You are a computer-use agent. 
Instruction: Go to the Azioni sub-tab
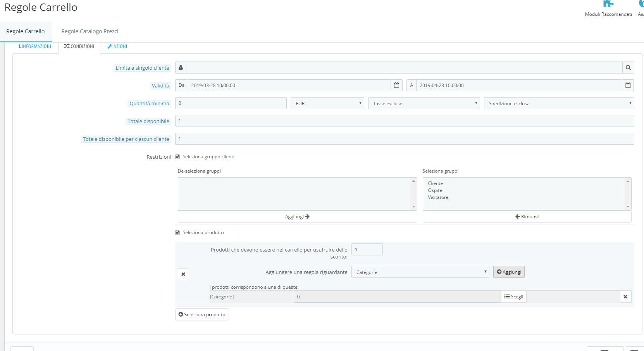[117, 46]
